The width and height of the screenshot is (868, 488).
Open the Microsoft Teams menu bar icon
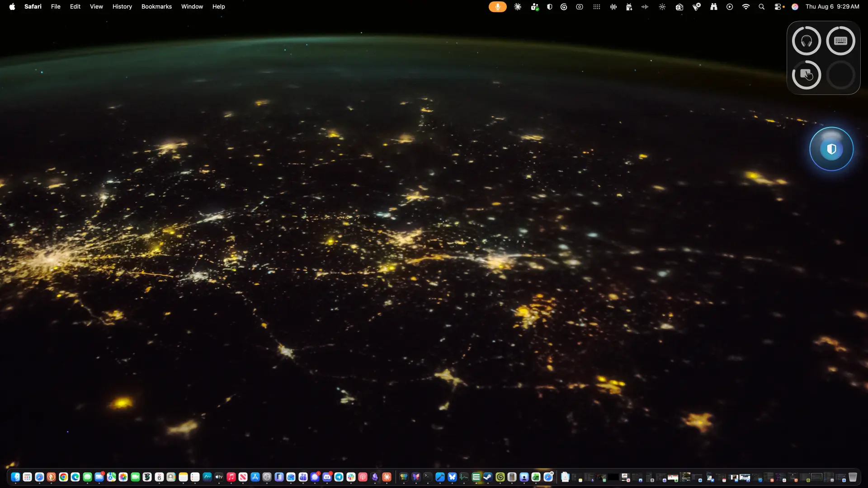[535, 7]
